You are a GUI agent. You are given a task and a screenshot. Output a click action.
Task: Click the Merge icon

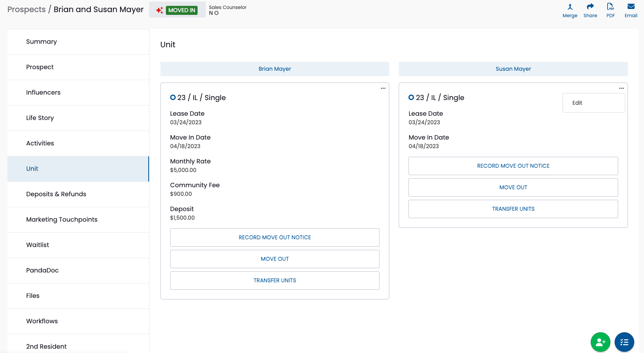[570, 7]
